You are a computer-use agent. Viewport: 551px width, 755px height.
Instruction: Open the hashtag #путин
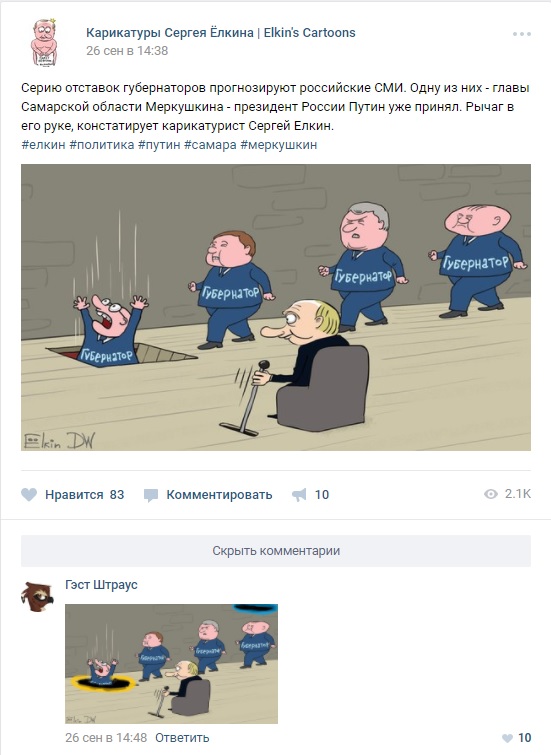[x=159, y=145]
